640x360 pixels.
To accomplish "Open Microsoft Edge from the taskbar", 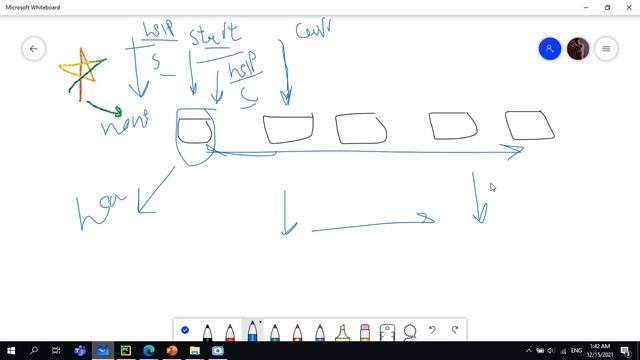I will (x=149, y=351).
